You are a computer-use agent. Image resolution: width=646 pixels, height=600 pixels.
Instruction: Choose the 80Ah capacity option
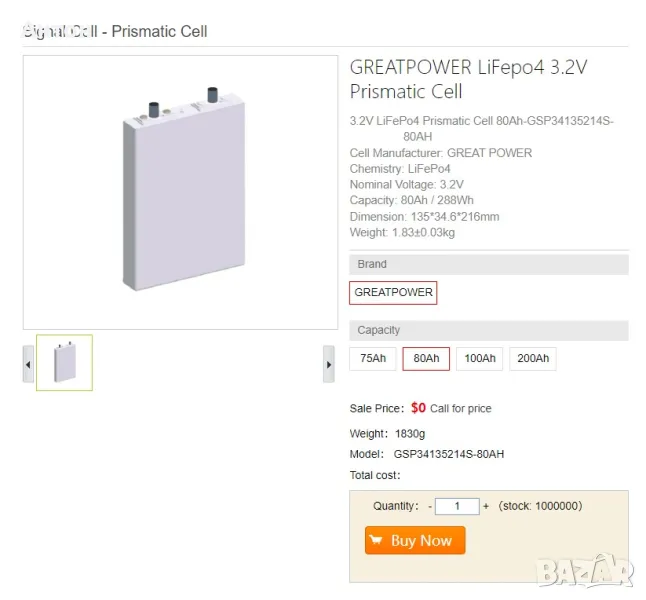click(426, 359)
